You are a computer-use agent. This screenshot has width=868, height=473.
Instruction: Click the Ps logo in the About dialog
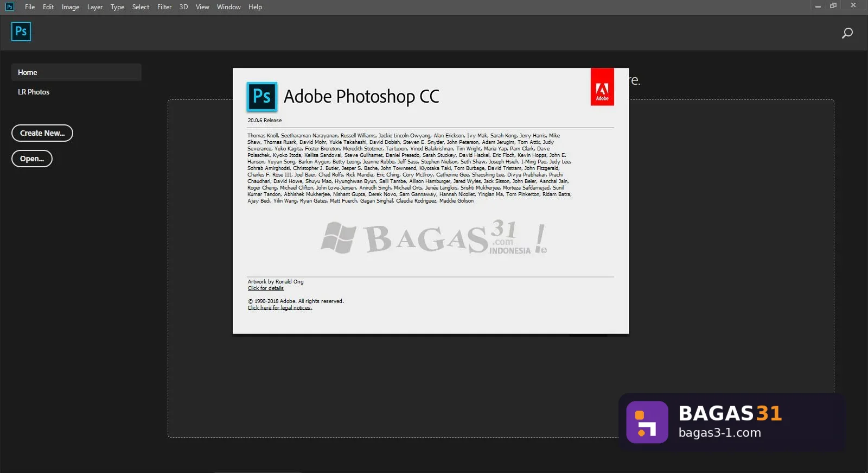[262, 97]
